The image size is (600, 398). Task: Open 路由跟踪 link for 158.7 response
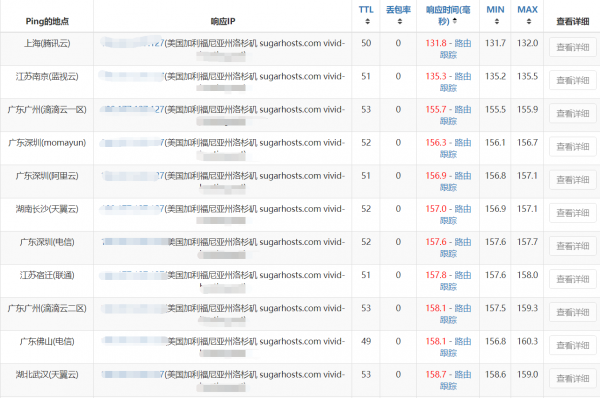click(x=455, y=380)
